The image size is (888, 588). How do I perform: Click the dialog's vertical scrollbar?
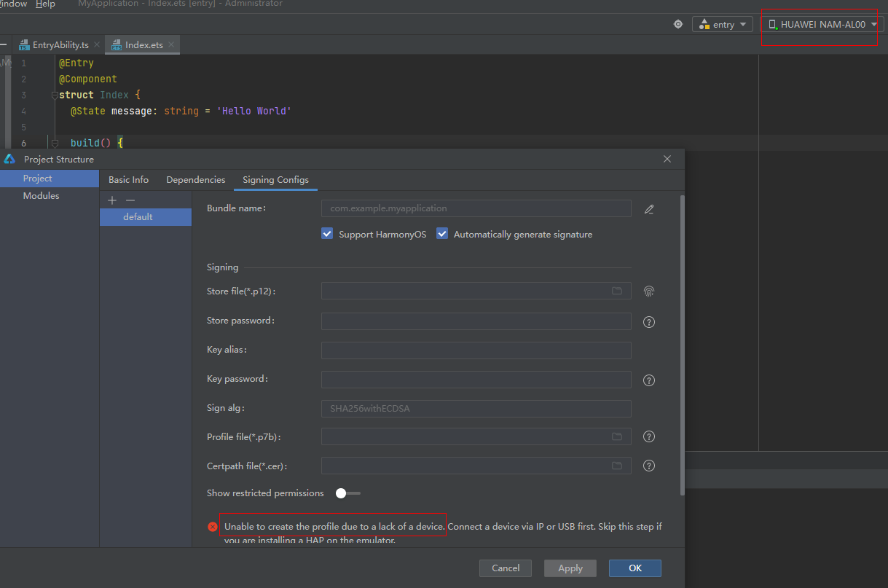pos(682,345)
